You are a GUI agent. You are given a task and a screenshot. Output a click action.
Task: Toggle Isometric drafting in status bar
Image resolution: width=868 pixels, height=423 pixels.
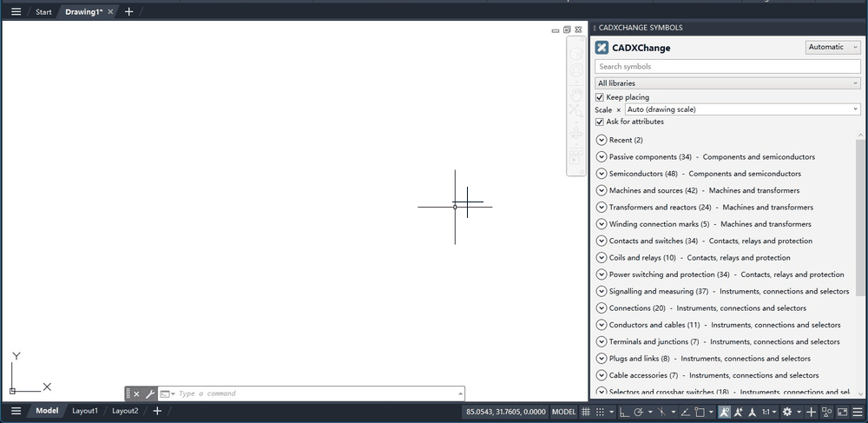point(662,412)
